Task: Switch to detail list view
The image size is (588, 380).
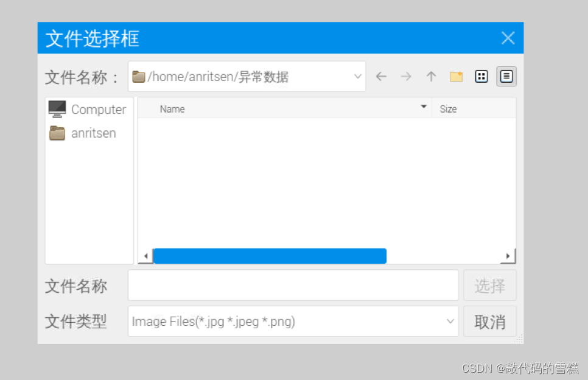Action: point(506,77)
